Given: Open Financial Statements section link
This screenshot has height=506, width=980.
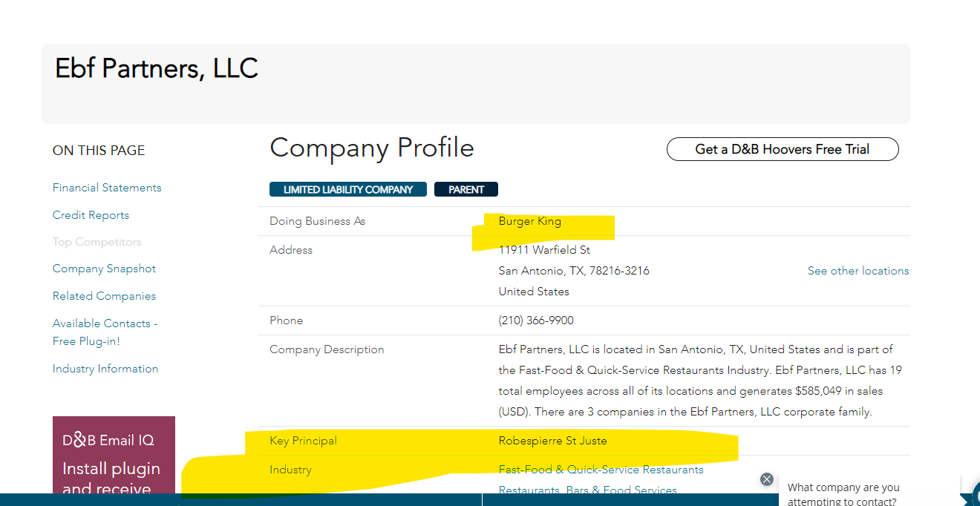Looking at the screenshot, I should pos(107,188).
